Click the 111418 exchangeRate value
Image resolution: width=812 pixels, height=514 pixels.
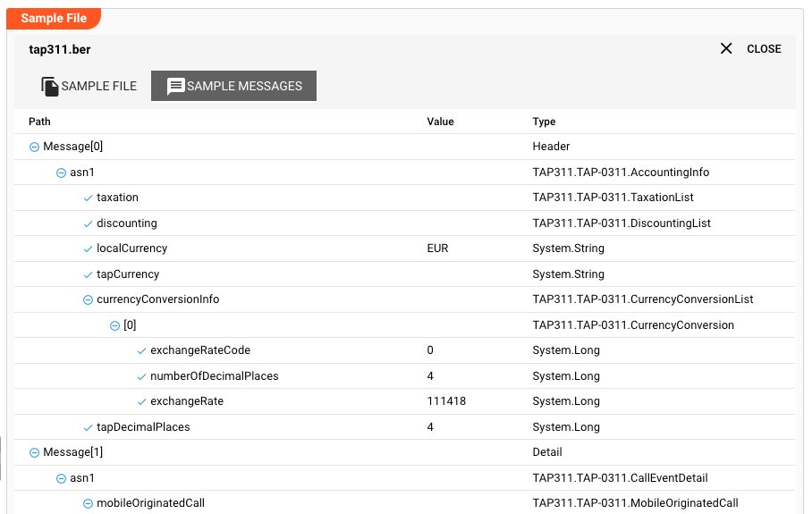446,401
